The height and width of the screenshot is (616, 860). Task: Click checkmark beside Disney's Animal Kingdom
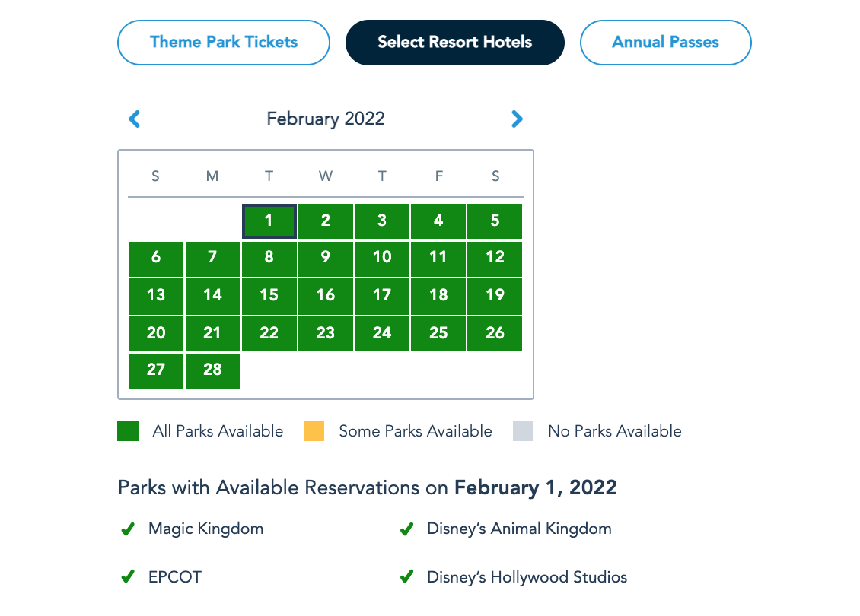[x=406, y=529]
